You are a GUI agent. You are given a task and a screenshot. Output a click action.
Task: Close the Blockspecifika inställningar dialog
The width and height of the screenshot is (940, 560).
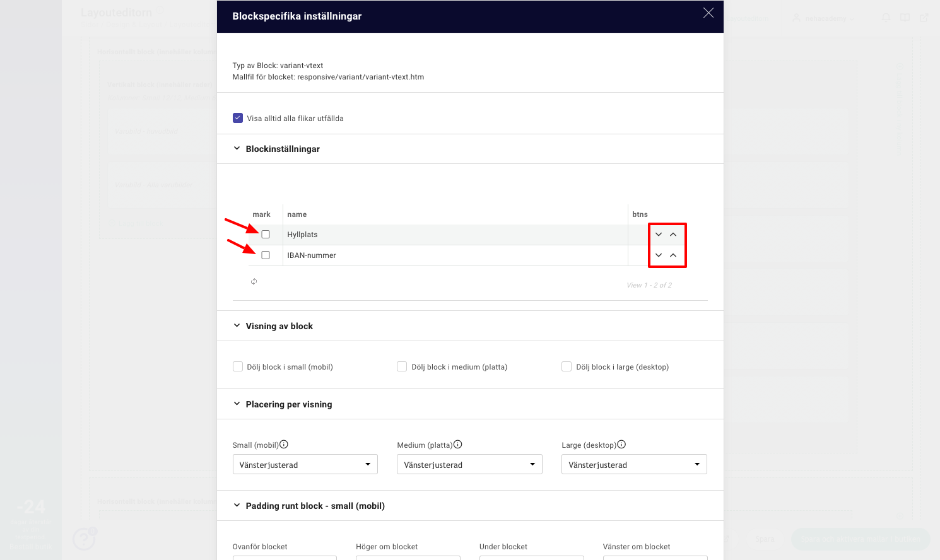[x=708, y=13]
